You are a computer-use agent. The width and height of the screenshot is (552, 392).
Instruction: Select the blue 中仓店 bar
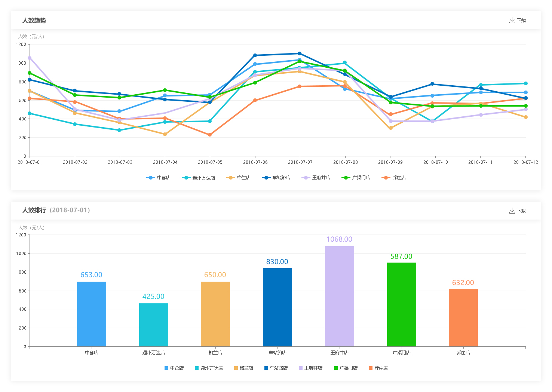(x=92, y=314)
